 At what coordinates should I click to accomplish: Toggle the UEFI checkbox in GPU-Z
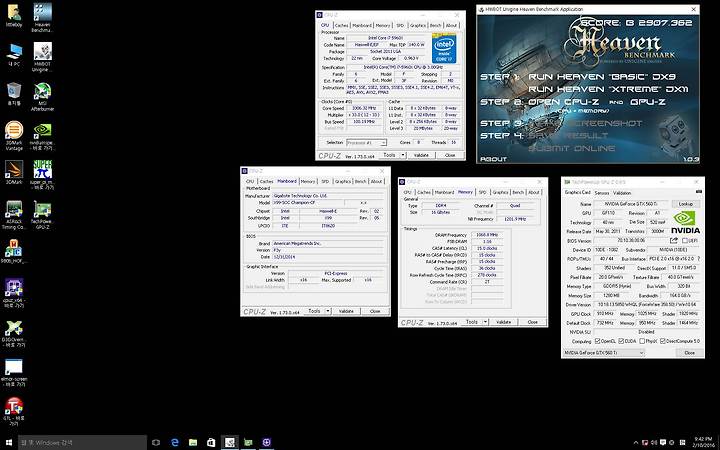(x=685, y=241)
